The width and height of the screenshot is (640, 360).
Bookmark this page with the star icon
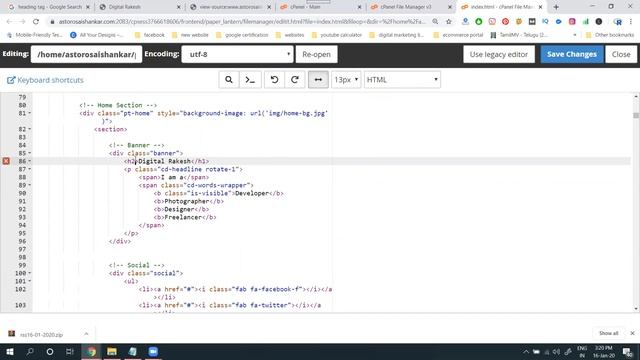(x=449, y=22)
